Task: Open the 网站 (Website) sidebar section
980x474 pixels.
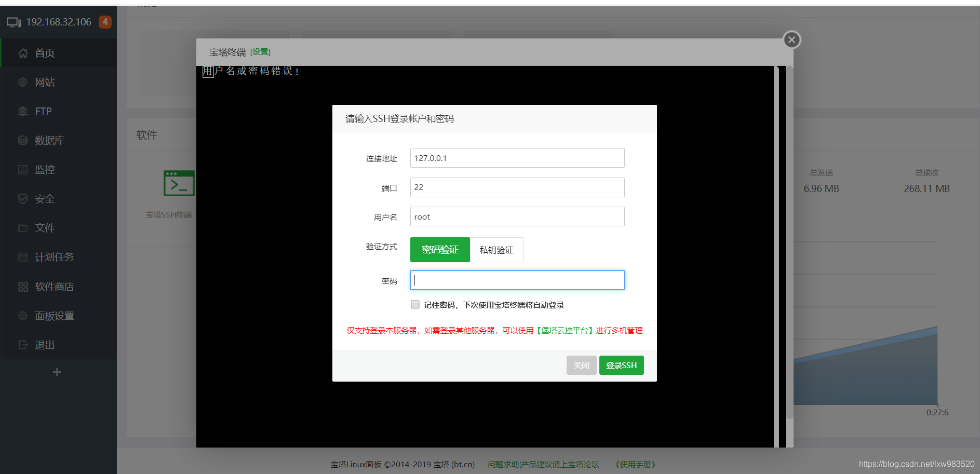Action: click(x=44, y=82)
